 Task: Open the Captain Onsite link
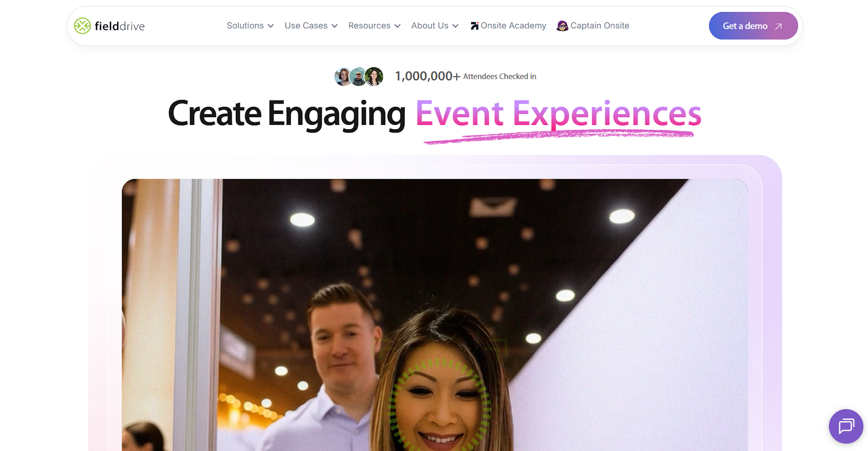(593, 26)
